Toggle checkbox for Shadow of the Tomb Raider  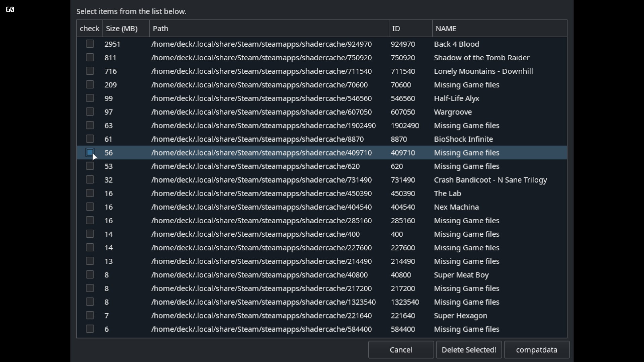(x=89, y=57)
